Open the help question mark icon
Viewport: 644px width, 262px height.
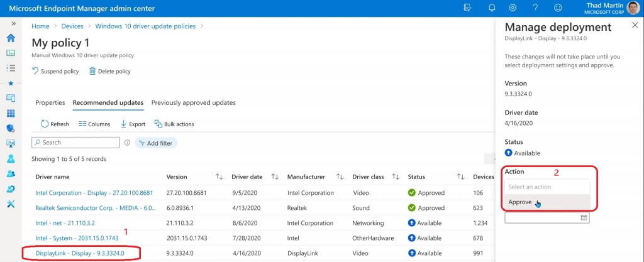click(535, 8)
